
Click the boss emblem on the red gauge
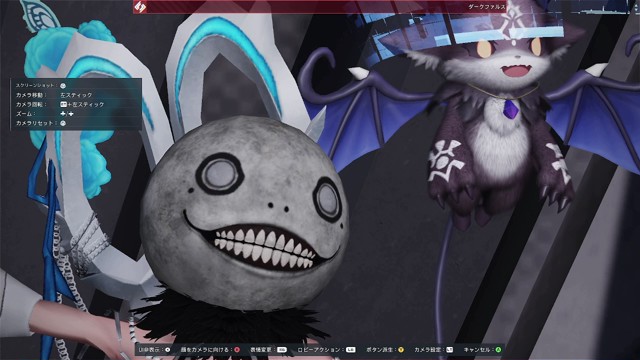coord(140,7)
